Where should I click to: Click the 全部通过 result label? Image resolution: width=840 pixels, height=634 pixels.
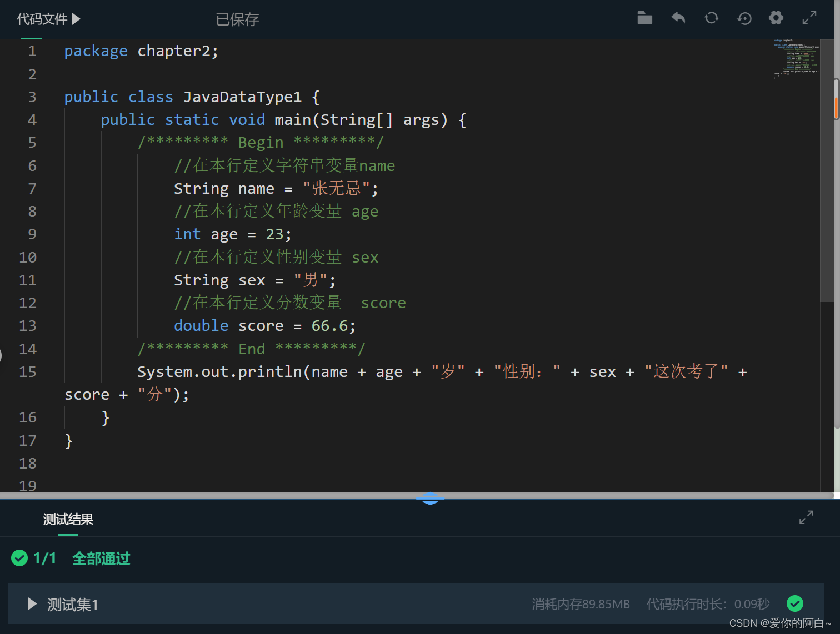point(101,558)
